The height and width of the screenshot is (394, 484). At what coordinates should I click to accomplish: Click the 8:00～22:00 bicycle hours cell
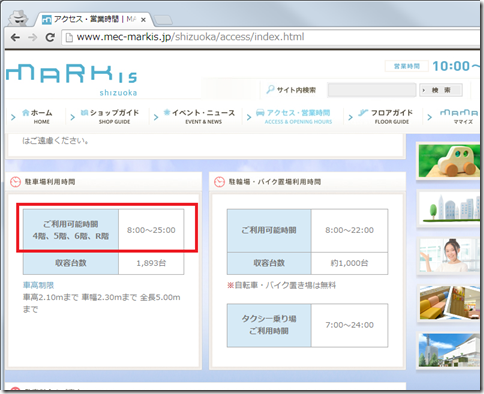coord(349,230)
